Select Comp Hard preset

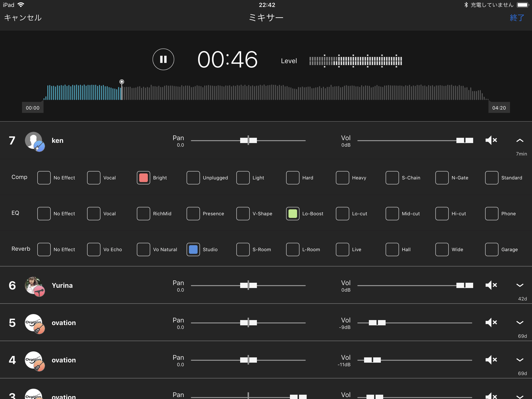click(293, 178)
